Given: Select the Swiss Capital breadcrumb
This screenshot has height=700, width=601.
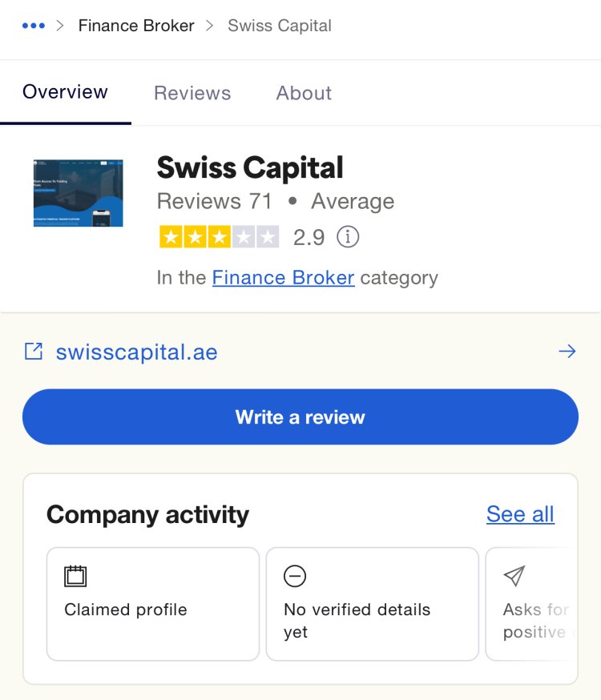Looking at the screenshot, I should (x=280, y=26).
